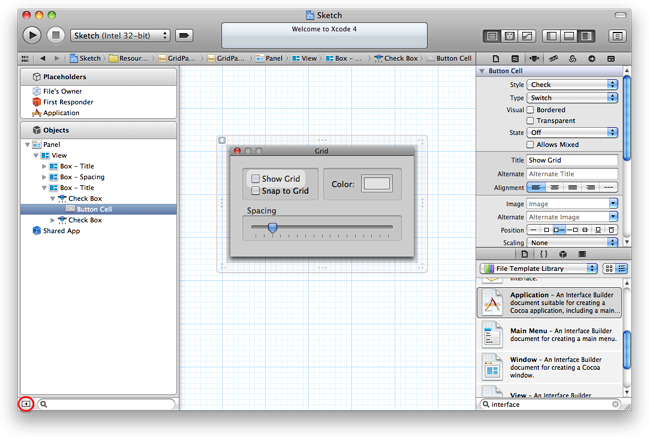Select the standard editor layout icon
The width and height of the screenshot is (649, 437).
pos(492,35)
